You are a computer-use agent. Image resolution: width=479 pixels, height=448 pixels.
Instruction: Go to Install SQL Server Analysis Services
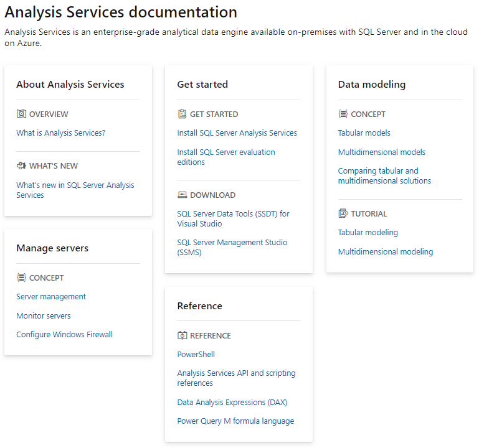[237, 133]
